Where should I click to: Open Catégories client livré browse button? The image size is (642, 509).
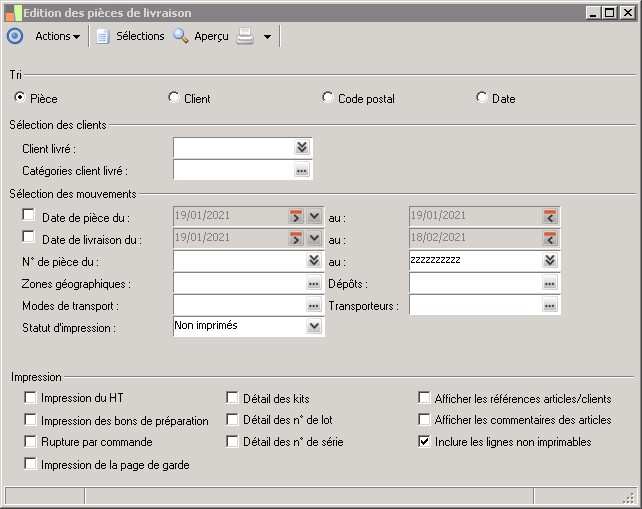tap(301, 171)
